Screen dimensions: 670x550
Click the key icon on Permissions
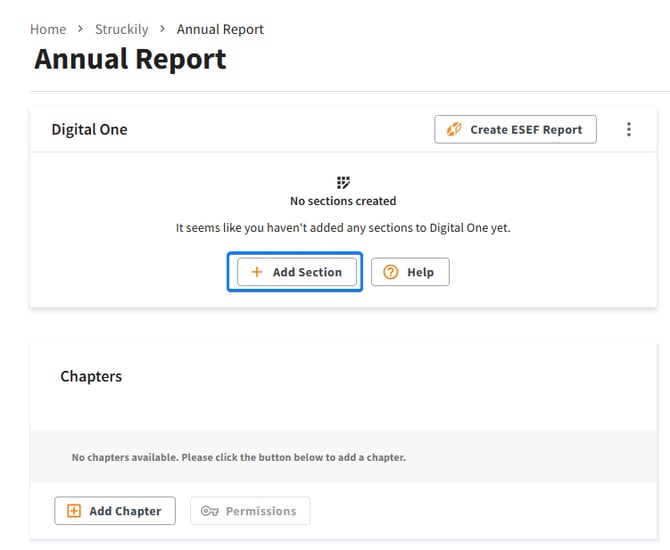[209, 511]
